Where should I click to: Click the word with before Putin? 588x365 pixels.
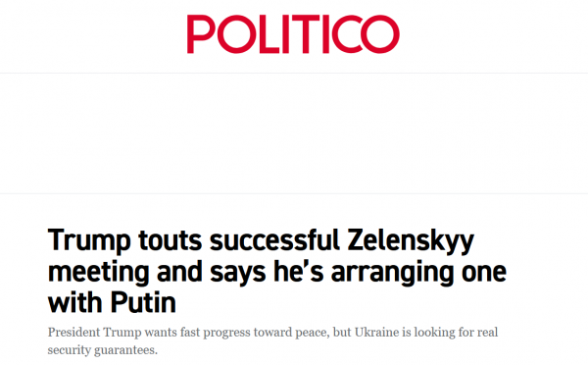[75, 303]
